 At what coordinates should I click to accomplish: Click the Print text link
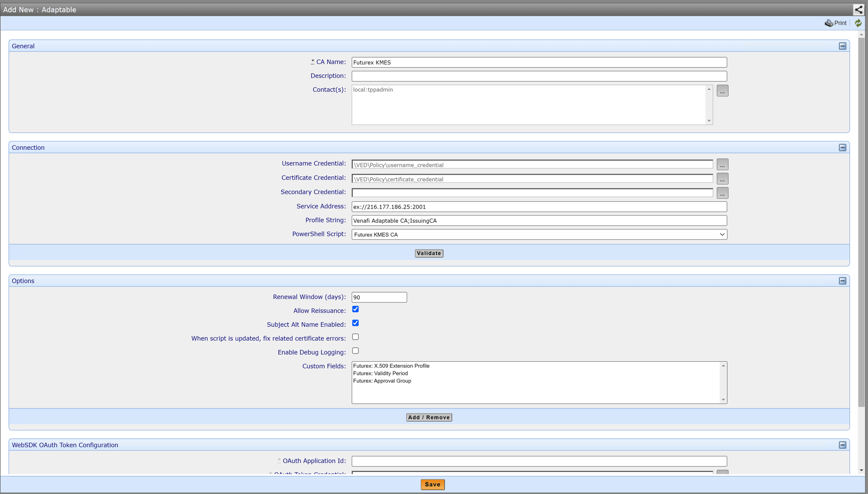[x=840, y=23]
